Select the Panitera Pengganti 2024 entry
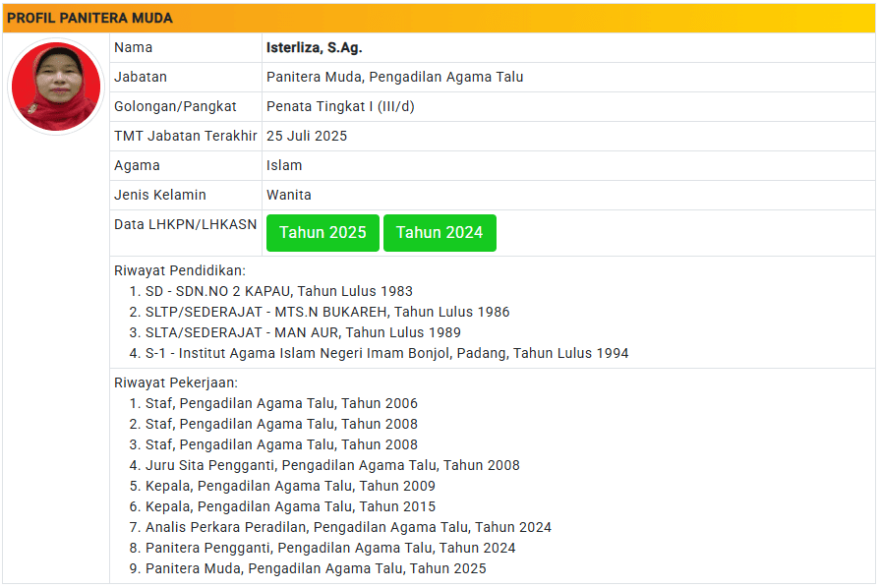The width and height of the screenshot is (880, 588). (x=330, y=548)
